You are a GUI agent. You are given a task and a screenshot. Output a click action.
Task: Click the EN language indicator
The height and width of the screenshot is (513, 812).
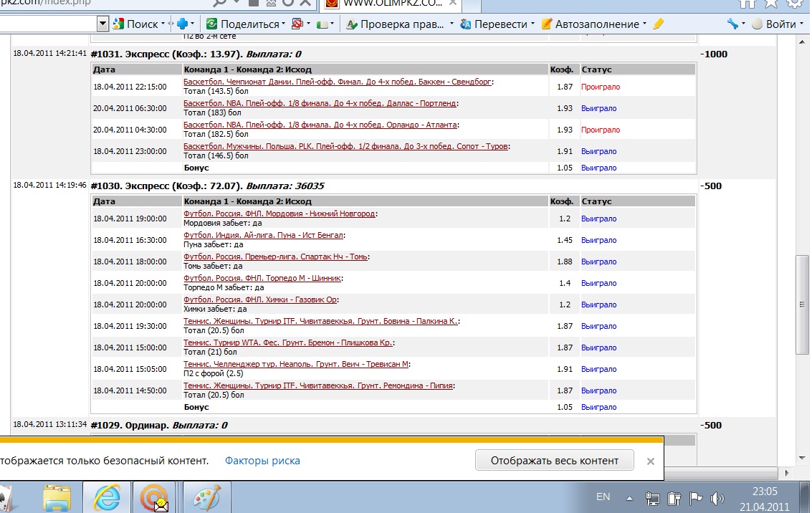(603, 497)
